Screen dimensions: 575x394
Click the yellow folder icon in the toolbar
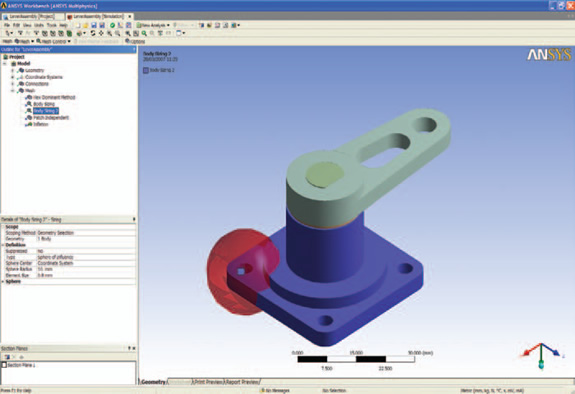pos(85,25)
